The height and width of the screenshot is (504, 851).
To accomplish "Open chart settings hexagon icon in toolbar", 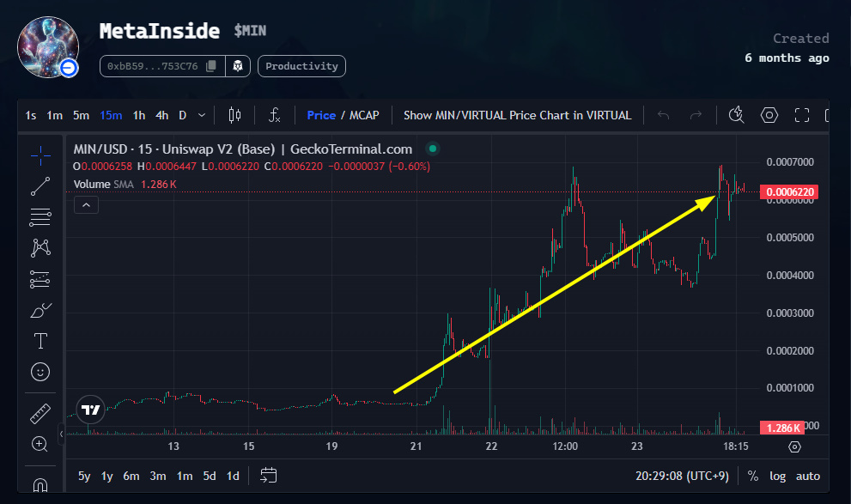I will point(769,115).
